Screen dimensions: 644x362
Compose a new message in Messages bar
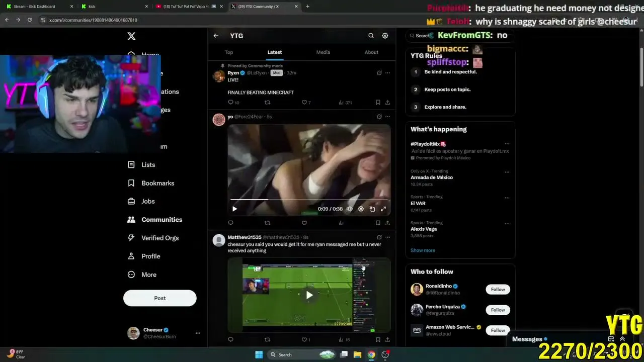tap(611, 339)
